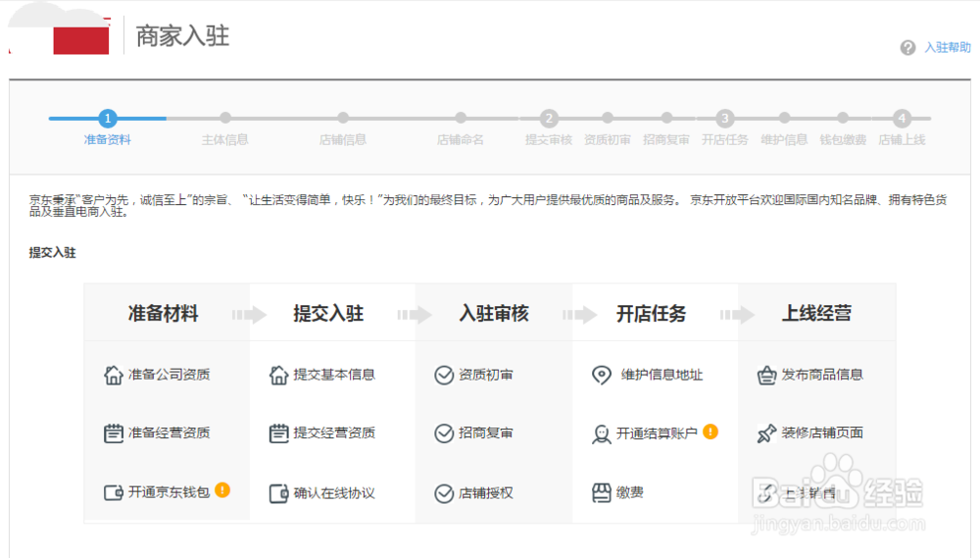Click the 提交入驻 column heading

coord(328,314)
